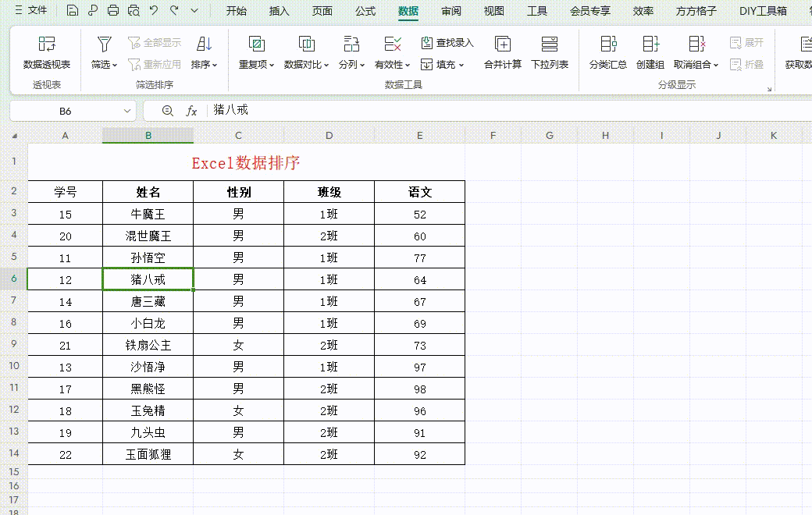Open 分级显示 outline settings launcher
Viewport: 812px width, 515px height.
click(x=770, y=89)
